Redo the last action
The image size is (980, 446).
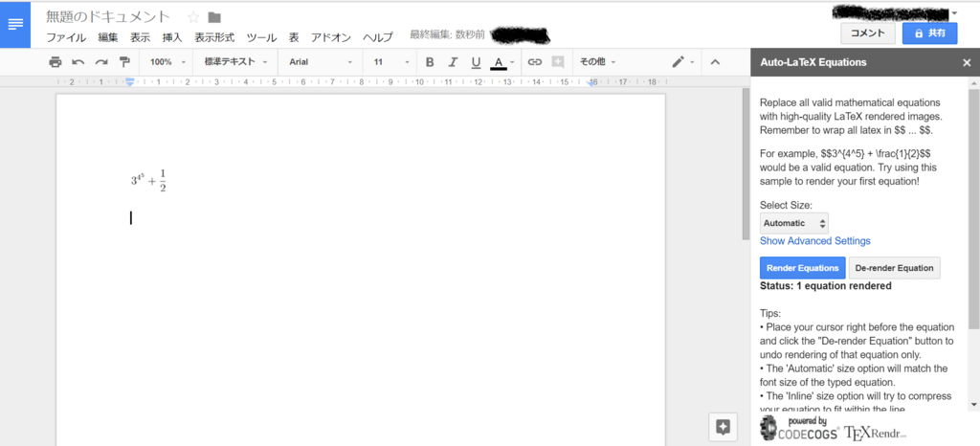(x=101, y=62)
